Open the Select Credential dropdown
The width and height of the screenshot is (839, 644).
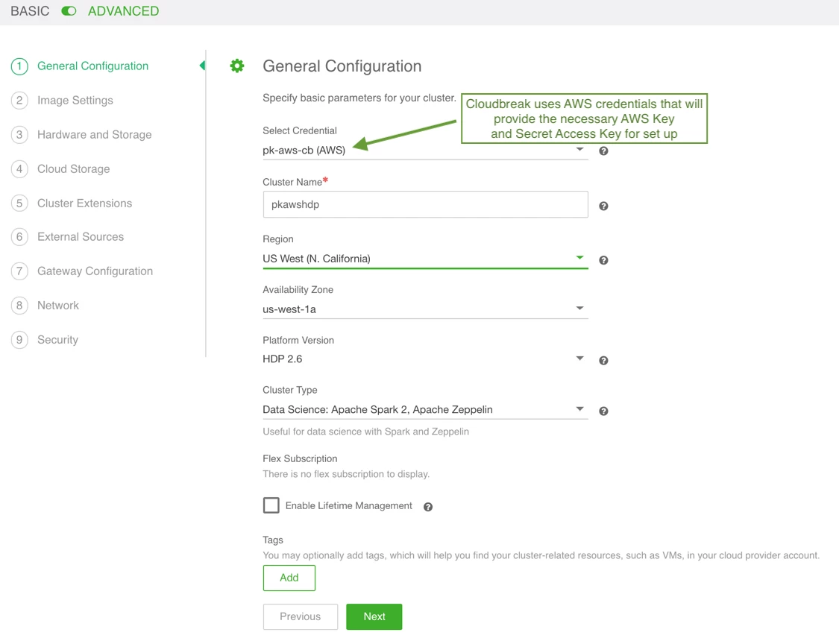[x=425, y=150]
